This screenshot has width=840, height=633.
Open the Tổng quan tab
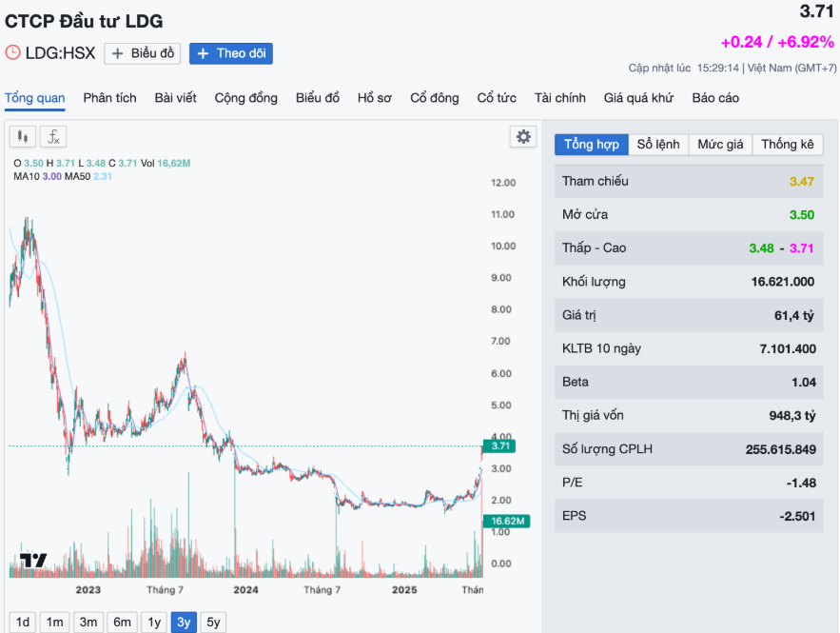click(x=35, y=98)
